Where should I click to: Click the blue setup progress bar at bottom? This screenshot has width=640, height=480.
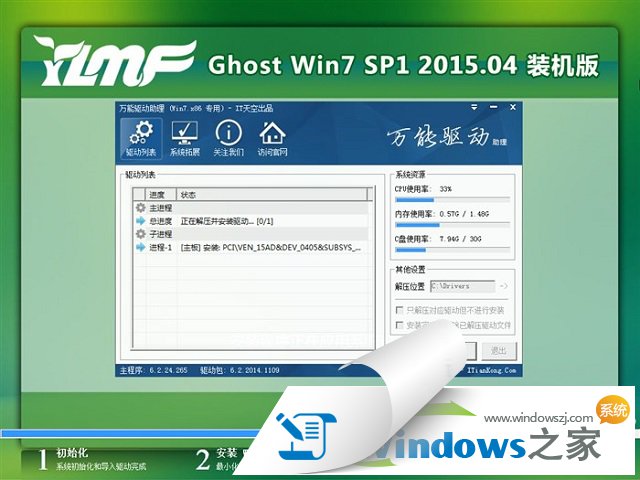pyautogui.click(x=131, y=433)
